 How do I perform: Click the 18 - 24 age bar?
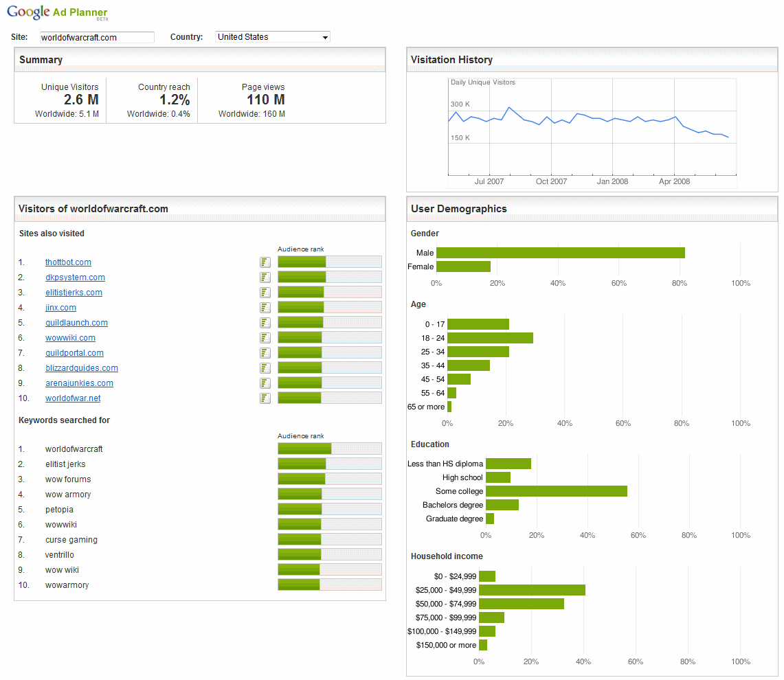[x=490, y=338]
